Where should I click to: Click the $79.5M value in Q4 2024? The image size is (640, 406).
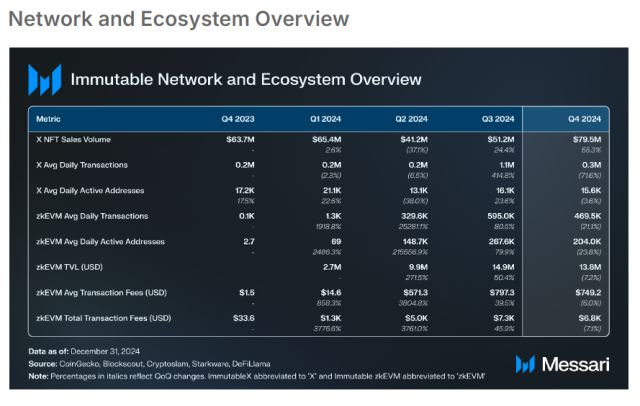pos(585,139)
